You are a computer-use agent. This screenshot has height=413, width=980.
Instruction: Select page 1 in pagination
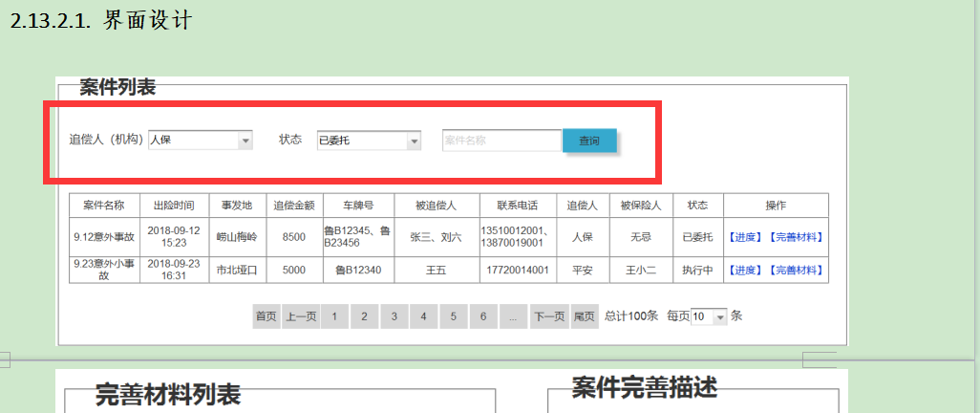click(334, 316)
